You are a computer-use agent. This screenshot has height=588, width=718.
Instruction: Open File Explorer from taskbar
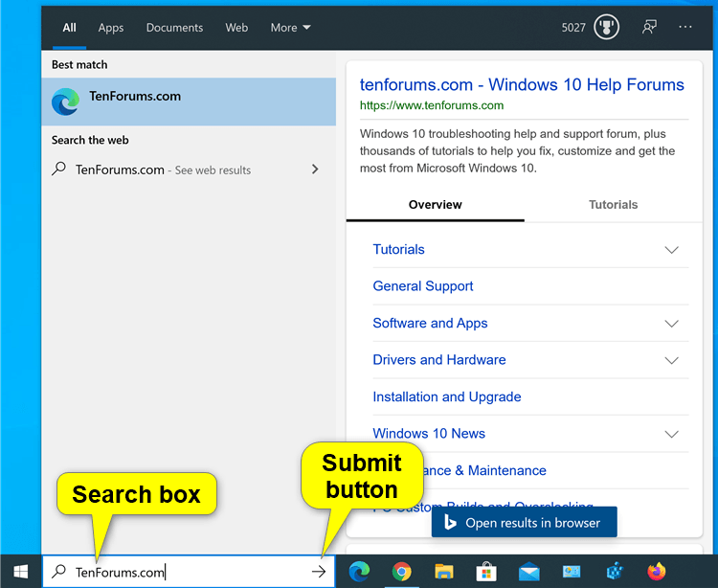tap(443, 571)
